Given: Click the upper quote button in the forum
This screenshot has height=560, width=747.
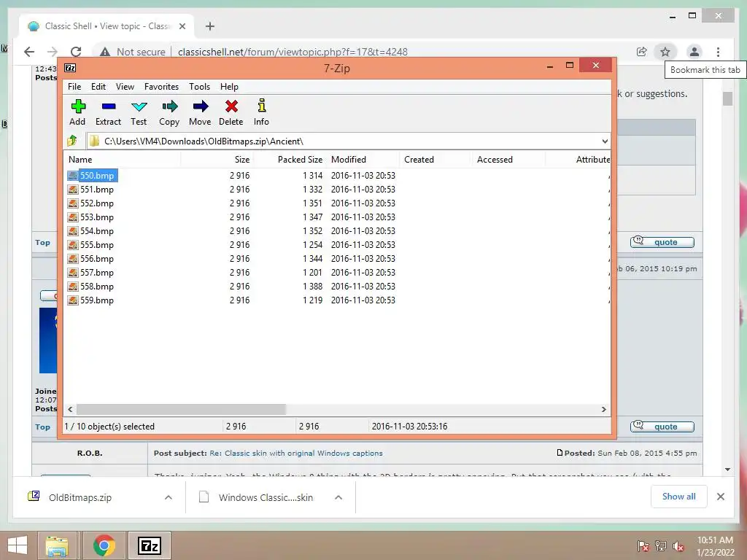Looking at the screenshot, I should tap(662, 242).
